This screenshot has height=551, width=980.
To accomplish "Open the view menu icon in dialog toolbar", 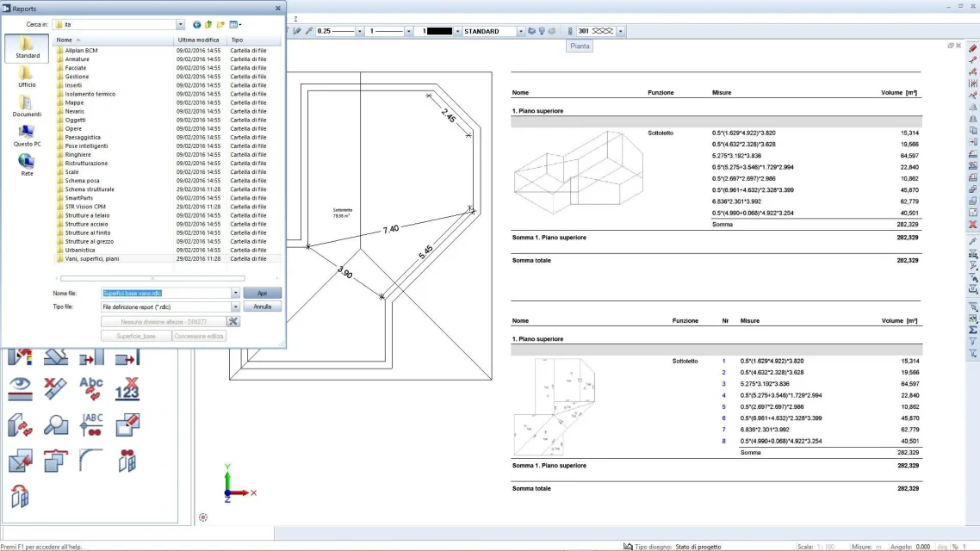I will [235, 25].
